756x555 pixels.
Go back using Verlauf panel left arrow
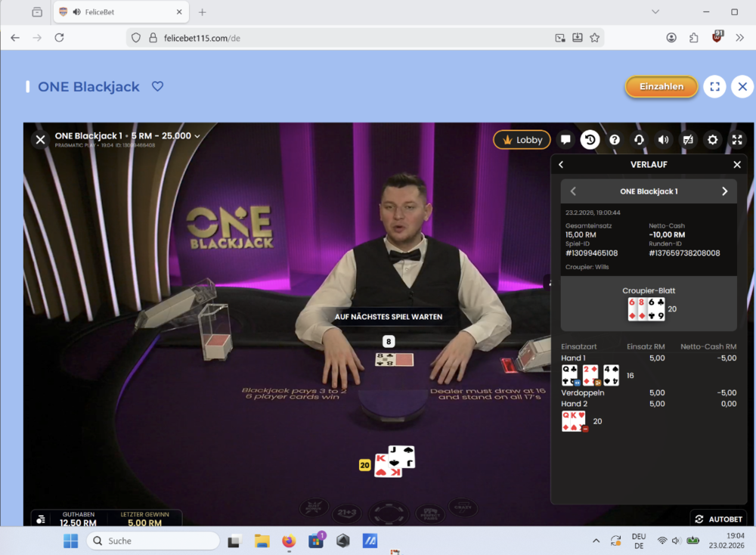(561, 165)
